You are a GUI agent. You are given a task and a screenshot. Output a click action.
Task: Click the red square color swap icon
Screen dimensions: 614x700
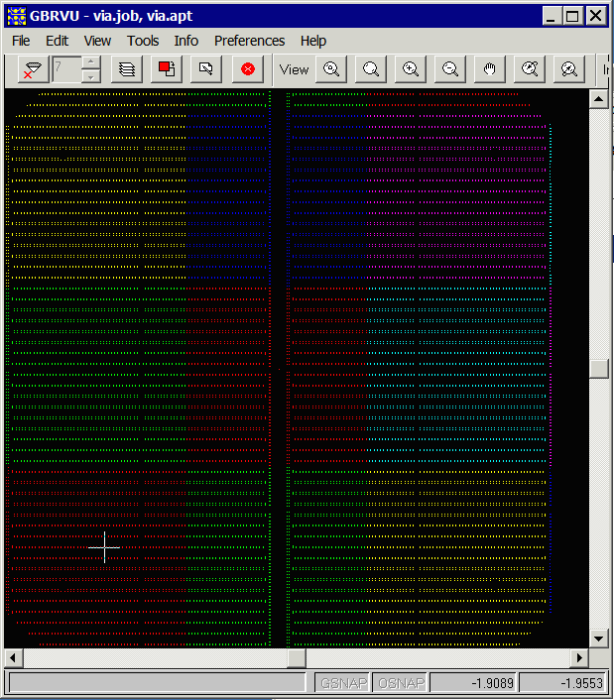[167, 69]
